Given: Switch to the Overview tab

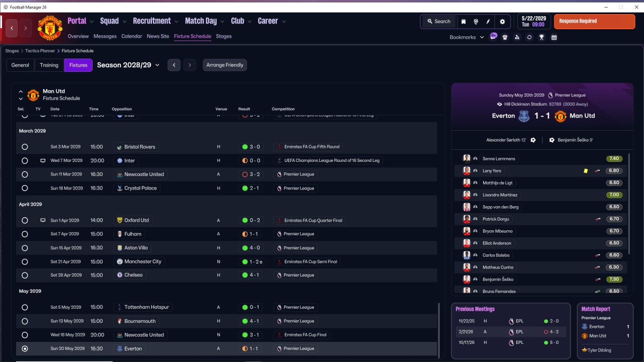Looking at the screenshot, I should (78, 36).
